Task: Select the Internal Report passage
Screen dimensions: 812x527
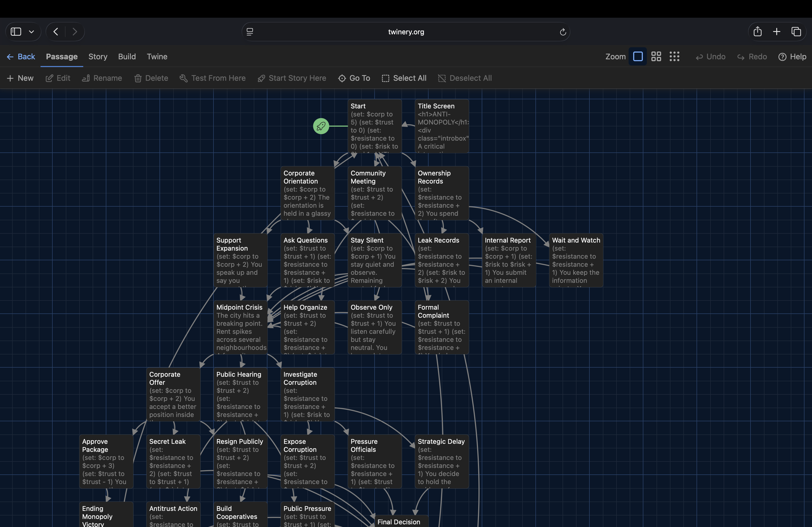Action: [509, 261]
